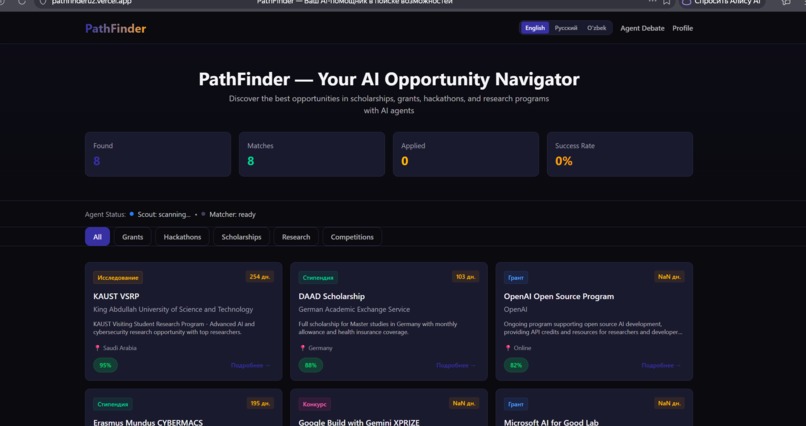Click King Abdullah University of Science and Technology

click(x=173, y=309)
